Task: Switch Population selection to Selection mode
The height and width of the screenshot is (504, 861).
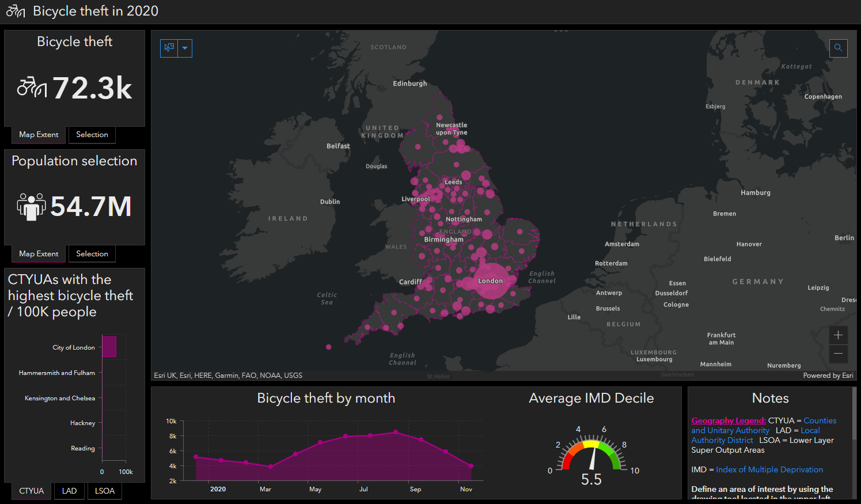Action: point(92,253)
